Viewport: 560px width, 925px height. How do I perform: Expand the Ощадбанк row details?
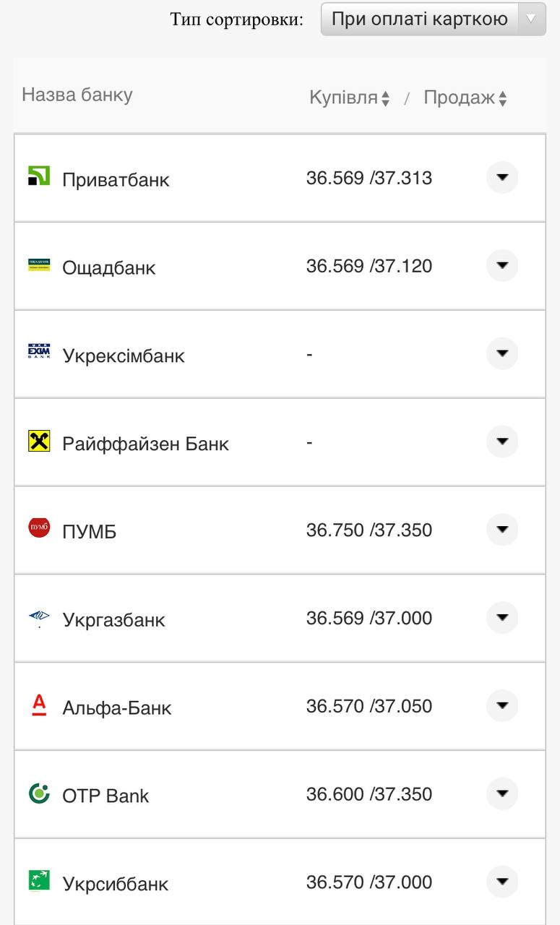point(502,265)
